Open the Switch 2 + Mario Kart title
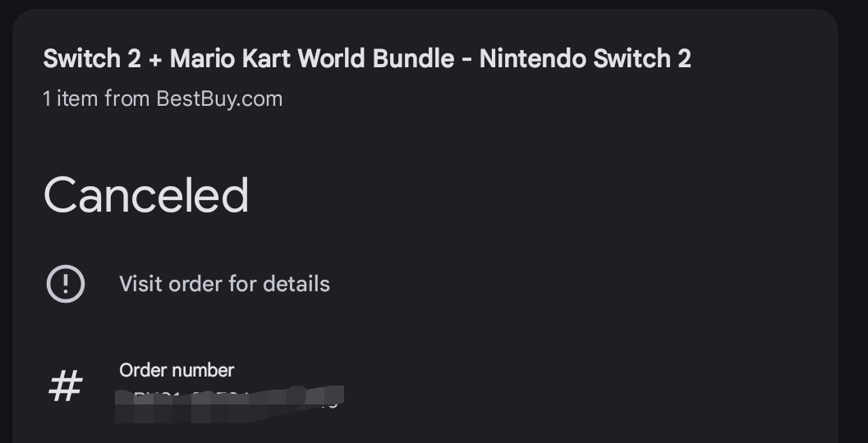 [x=367, y=58]
